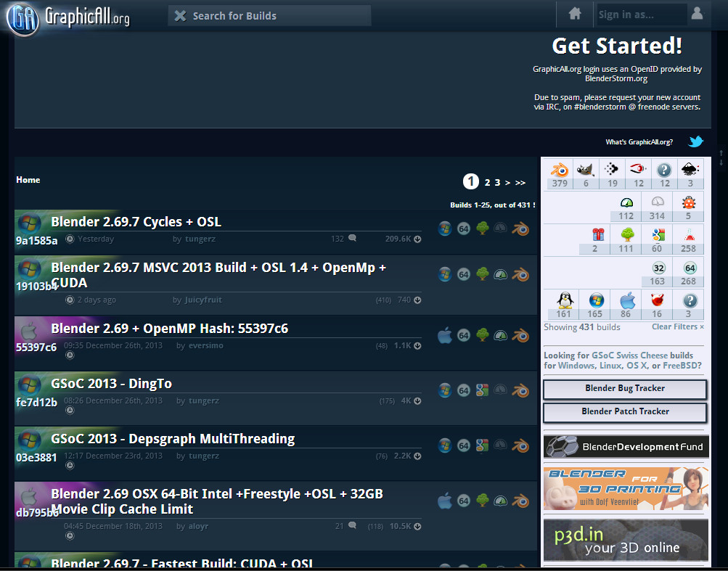Filter by Inkscape icon with count 3
Screen dimensions: 728x571
(x=690, y=170)
